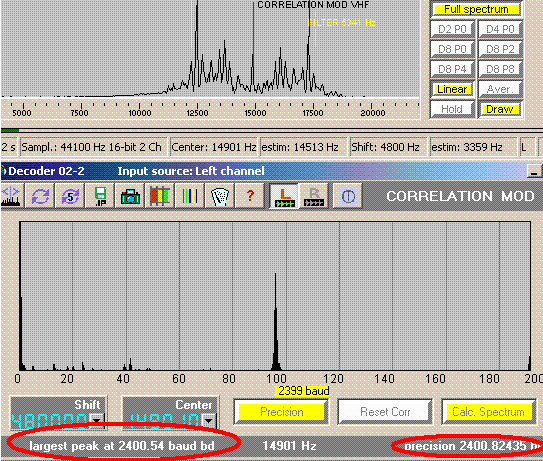Click the camera snapshot icon
543x461 pixels.
click(x=130, y=196)
